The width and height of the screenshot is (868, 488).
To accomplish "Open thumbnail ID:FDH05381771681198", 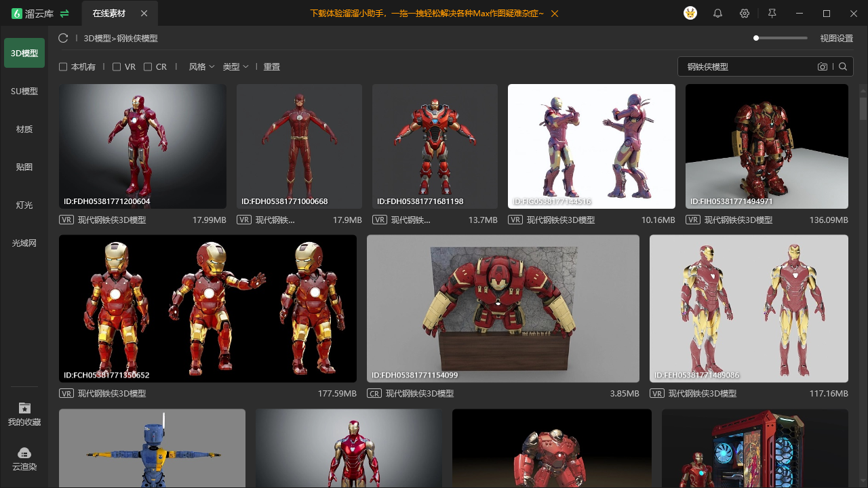I will click(x=435, y=146).
